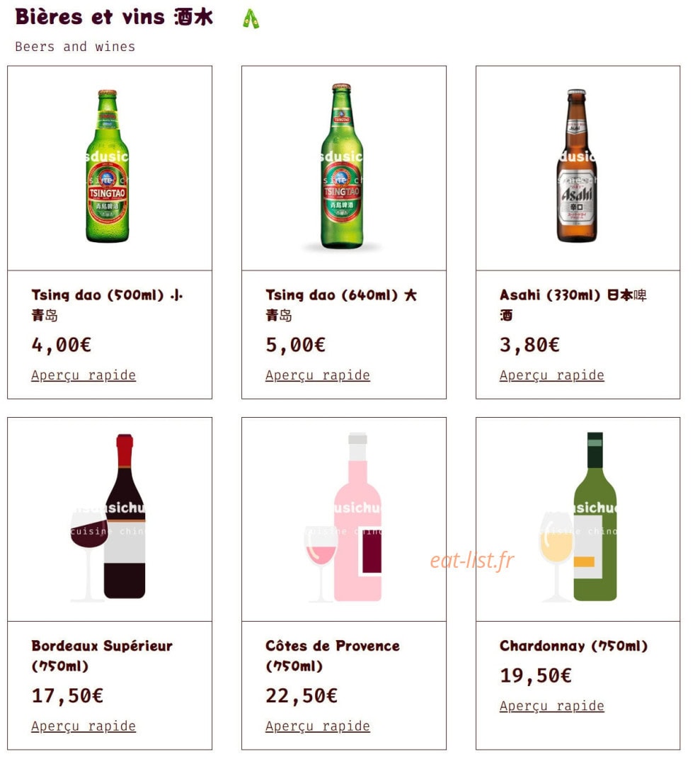The height and width of the screenshot is (759, 700).
Task: Open Aperçu rapide for Tsing dao 640ml
Action: tap(318, 376)
